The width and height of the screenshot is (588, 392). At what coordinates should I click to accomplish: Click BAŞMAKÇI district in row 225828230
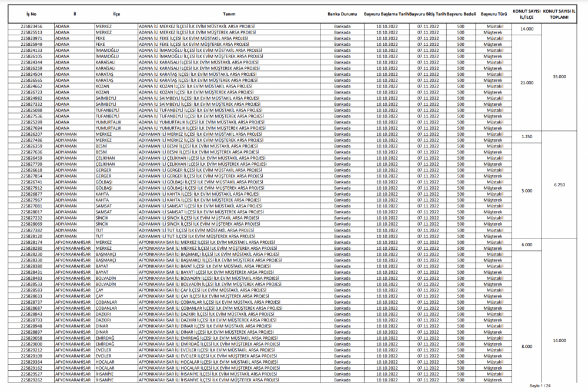[106, 254]
